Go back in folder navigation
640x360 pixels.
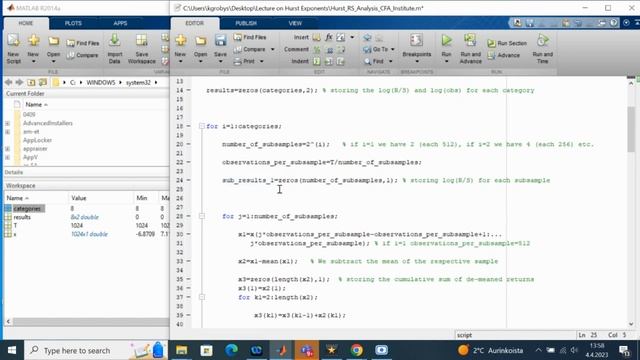pos(9,82)
